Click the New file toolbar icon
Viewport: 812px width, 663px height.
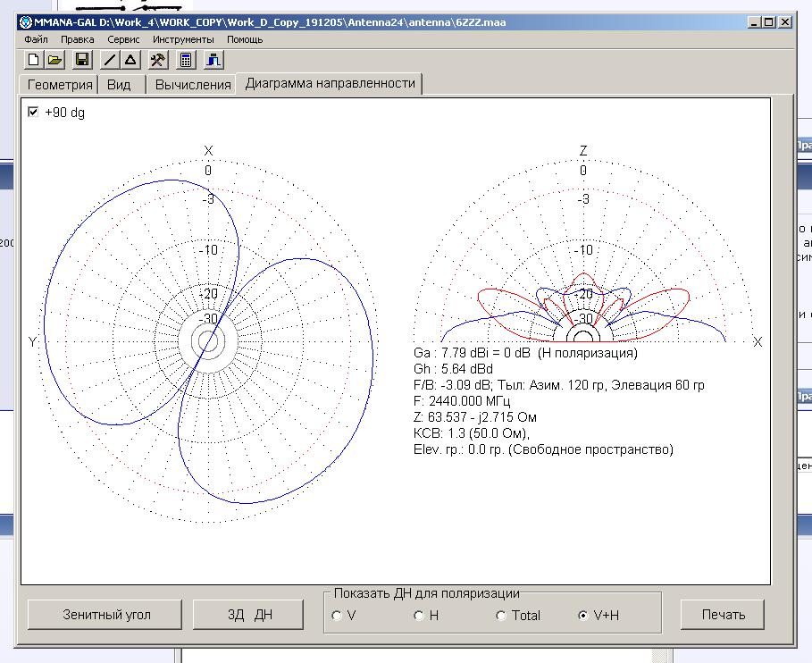[33, 60]
